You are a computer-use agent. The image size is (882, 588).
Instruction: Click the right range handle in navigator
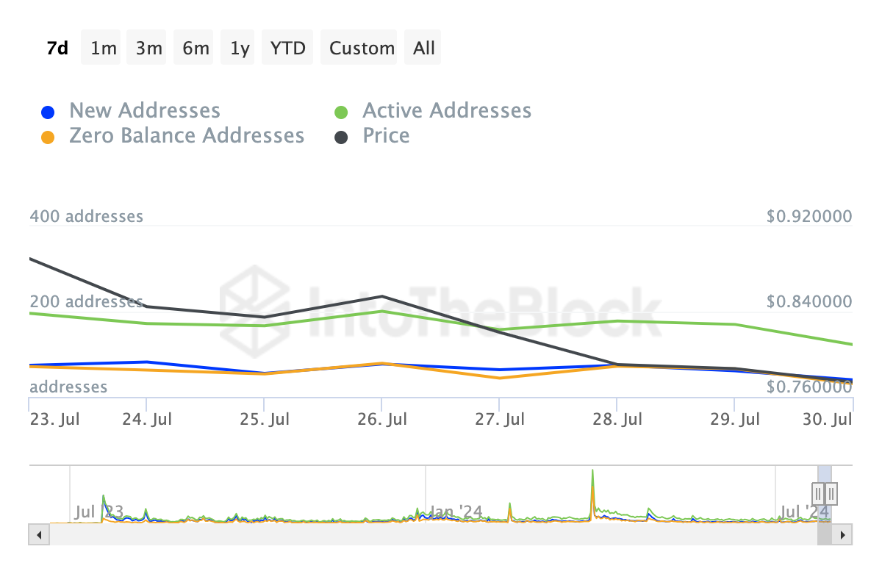pos(831,492)
